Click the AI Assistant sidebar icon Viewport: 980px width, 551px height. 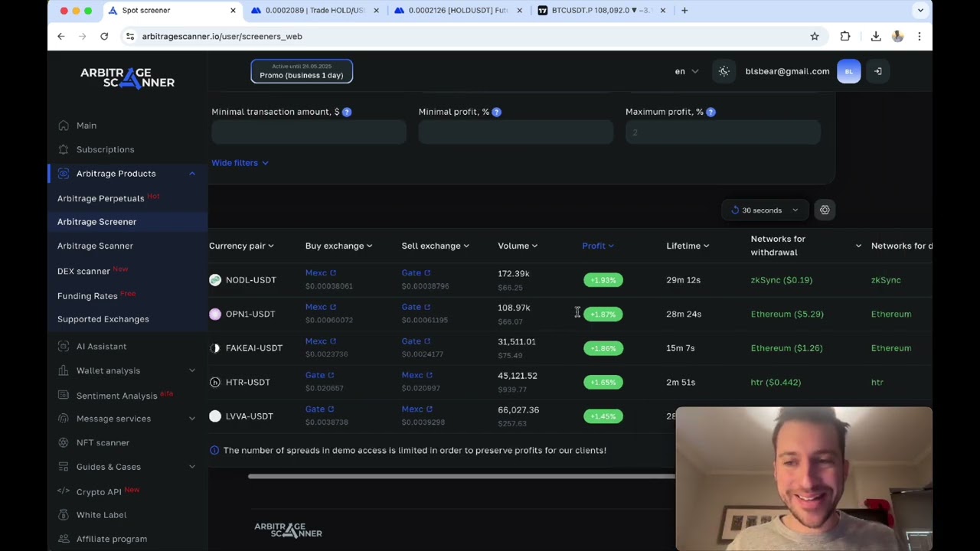tap(64, 347)
